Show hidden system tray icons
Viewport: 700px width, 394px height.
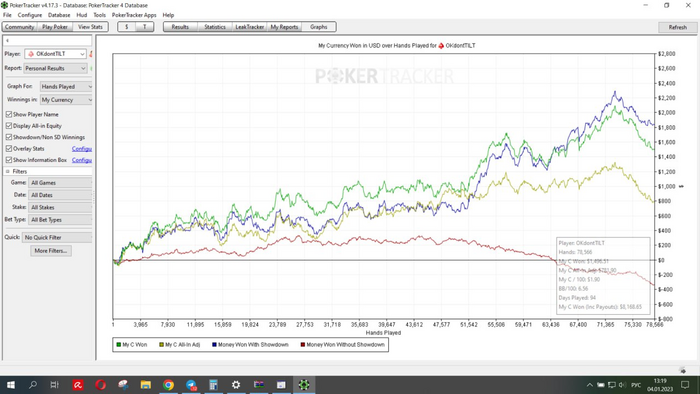pyautogui.click(x=590, y=385)
